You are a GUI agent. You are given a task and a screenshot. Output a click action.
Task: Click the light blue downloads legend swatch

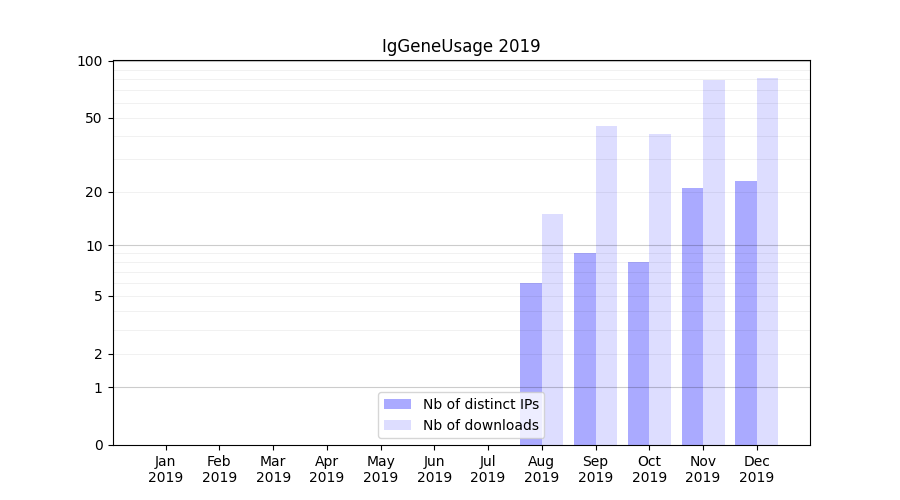397,425
